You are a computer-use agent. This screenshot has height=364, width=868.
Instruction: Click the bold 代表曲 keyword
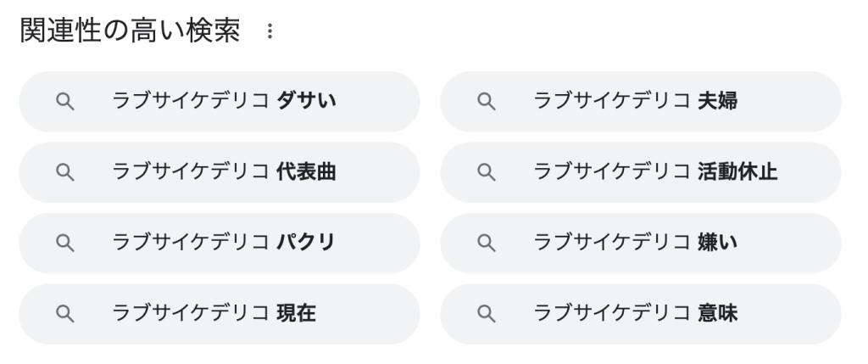(x=306, y=172)
